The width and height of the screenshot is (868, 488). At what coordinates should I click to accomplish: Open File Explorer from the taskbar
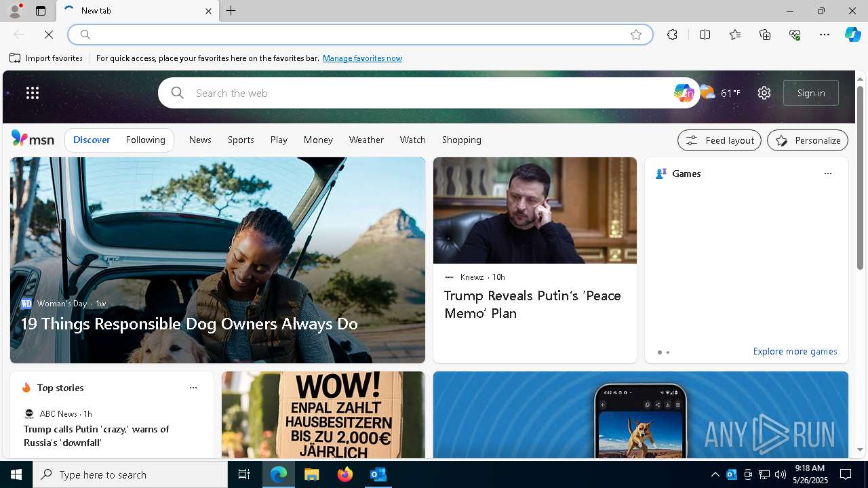[x=312, y=474]
